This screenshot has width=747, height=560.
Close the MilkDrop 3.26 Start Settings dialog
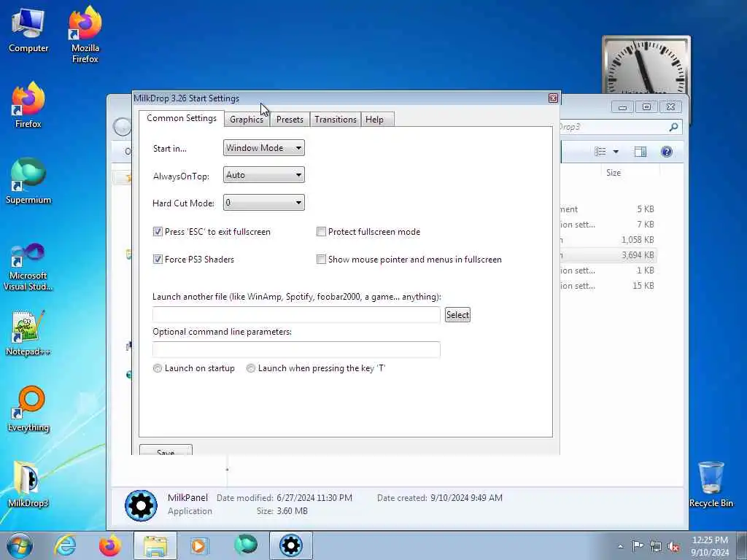pyautogui.click(x=553, y=98)
